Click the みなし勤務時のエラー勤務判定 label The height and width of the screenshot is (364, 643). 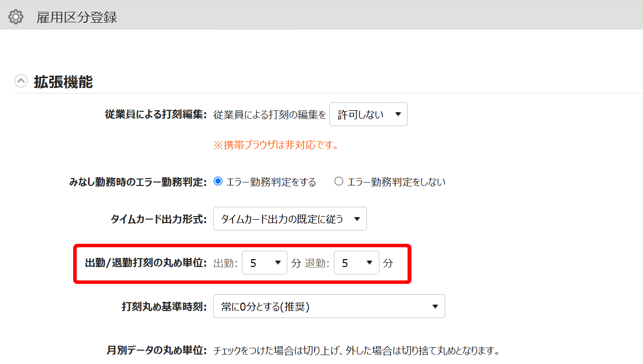click(138, 182)
